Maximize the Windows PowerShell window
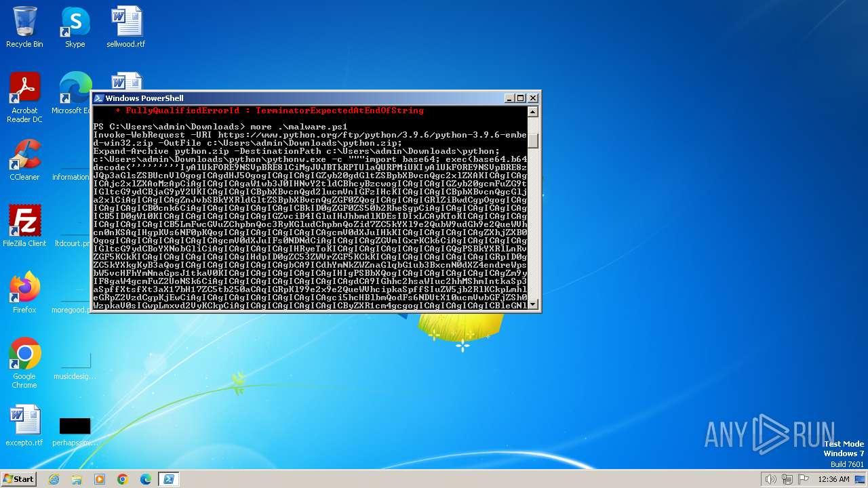Image resolution: width=868 pixels, height=488 pixels. click(520, 98)
